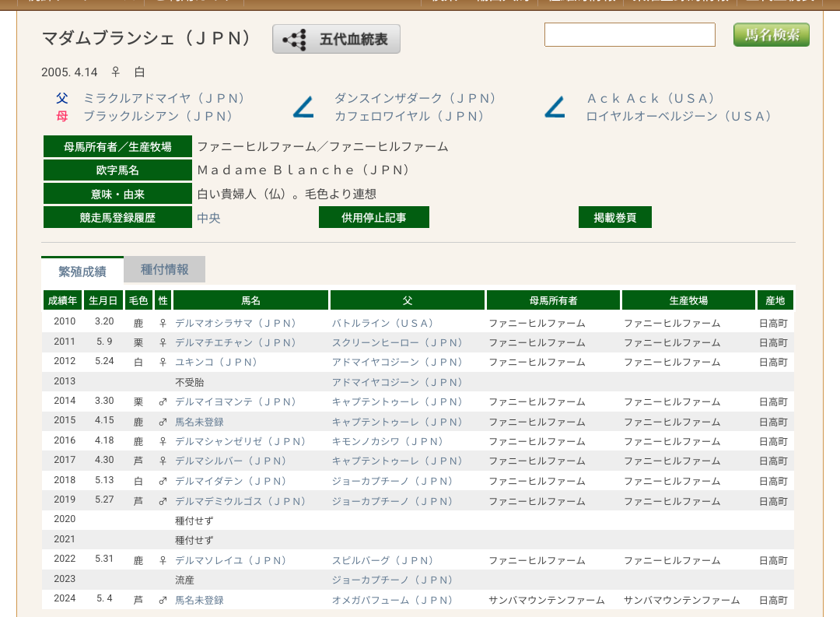Open the 掲載巻頁 button

(614, 218)
